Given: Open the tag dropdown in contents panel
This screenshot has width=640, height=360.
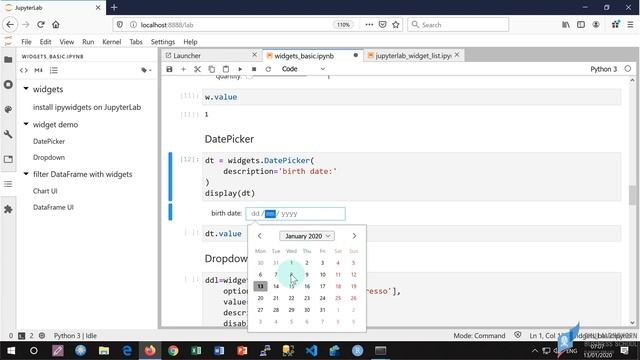Looking at the screenshot, I should point(146,70).
